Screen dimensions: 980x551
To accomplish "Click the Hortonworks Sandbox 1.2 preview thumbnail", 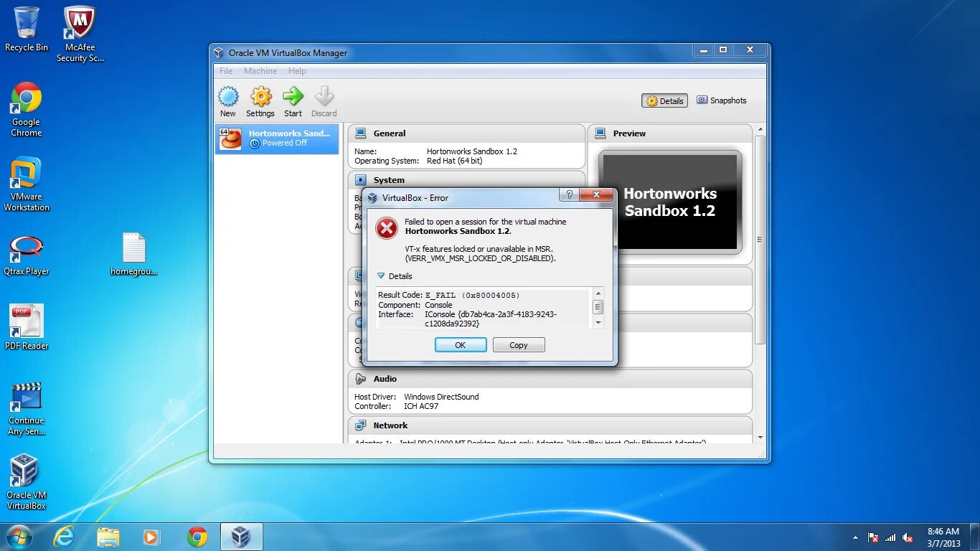I will (x=669, y=202).
